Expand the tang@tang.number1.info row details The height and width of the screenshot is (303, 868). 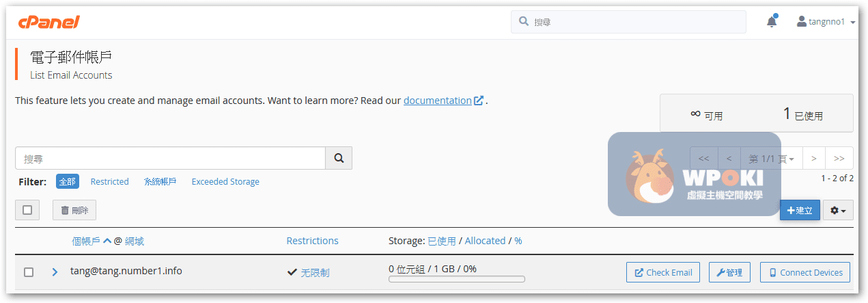tap(55, 272)
